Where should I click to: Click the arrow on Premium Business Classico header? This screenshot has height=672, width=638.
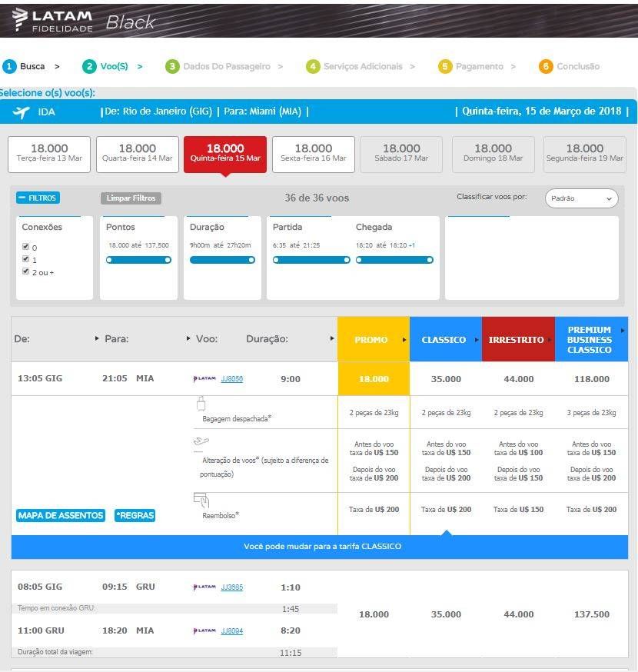click(623, 331)
